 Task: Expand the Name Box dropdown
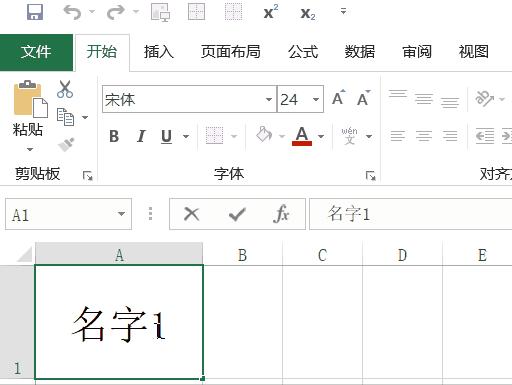(x=122, y=214)
